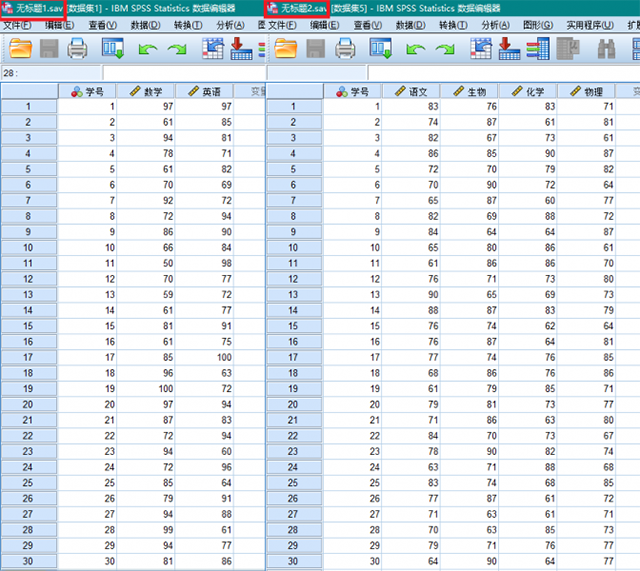Click the binoculars find icon in 无标题2.sav
The image size is (640, 571).
(607, 49)
